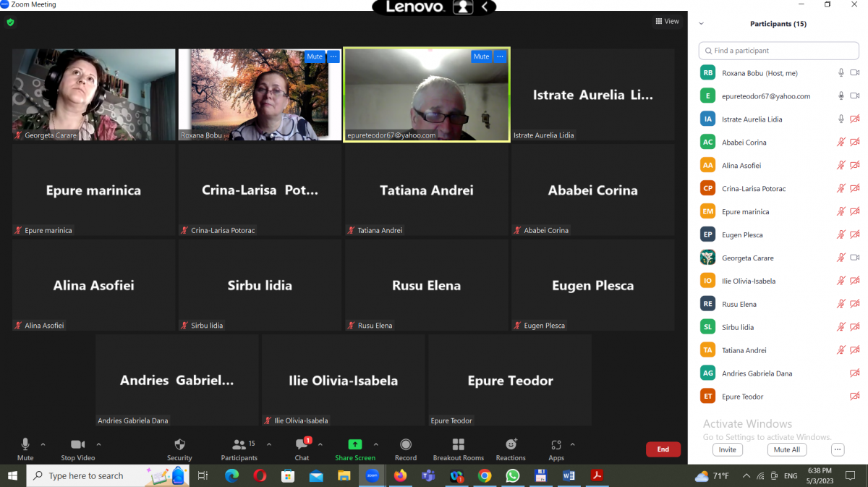Mute your microphone in the toolbar
868x487 pixels.
coord(25,449)
